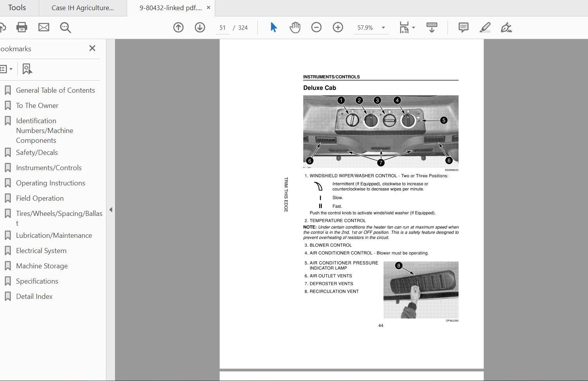Open page display options dropdown arrow
This screenshot has width=588, height=381.
click(414, 27)
